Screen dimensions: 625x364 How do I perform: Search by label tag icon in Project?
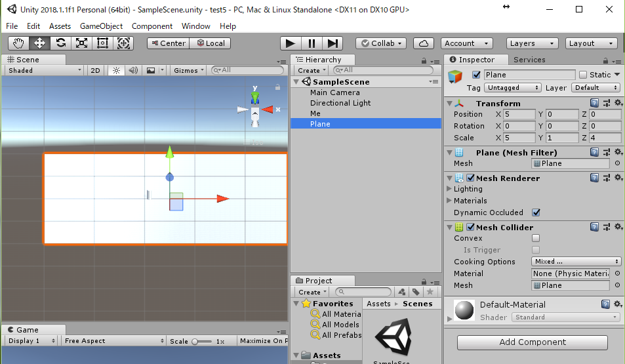click(x=416, y=292)
